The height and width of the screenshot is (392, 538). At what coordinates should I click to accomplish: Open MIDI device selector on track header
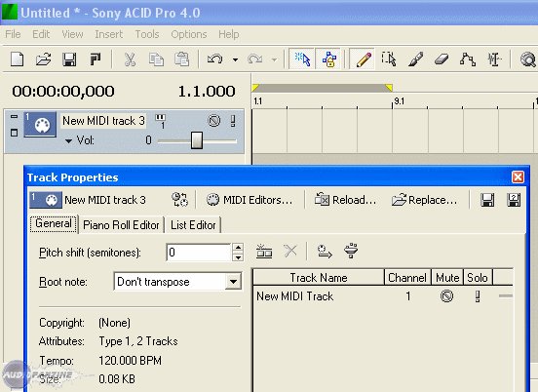160,121
